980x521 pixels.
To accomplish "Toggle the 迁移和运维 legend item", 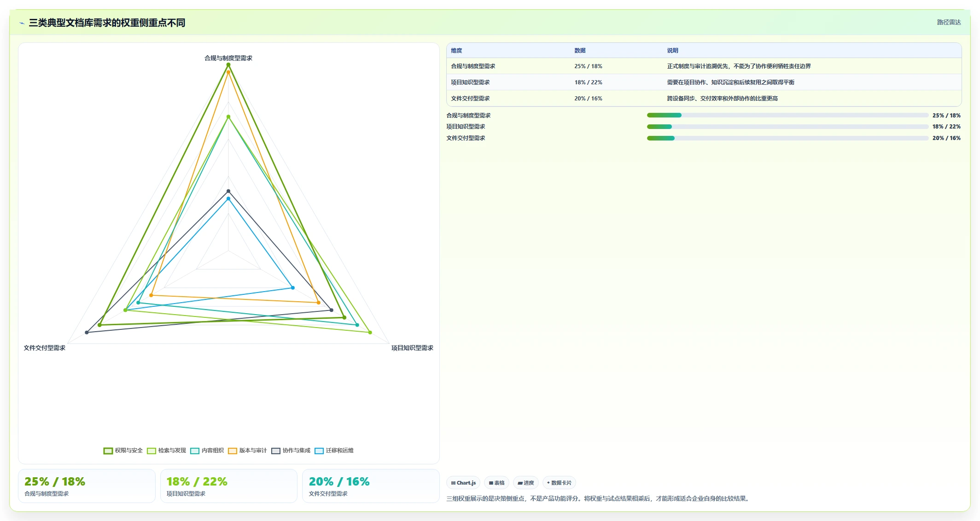I will [x=334, y=451].
